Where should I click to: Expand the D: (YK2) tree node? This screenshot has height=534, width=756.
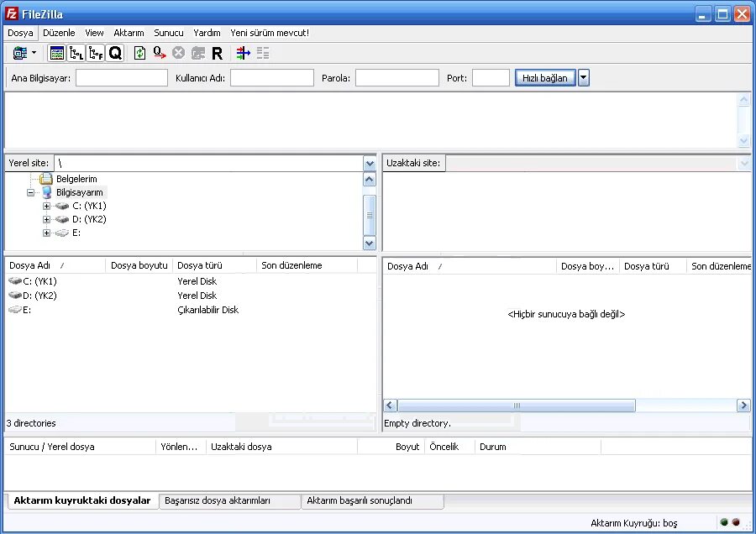pyautogui.click(x=46, y=219)
